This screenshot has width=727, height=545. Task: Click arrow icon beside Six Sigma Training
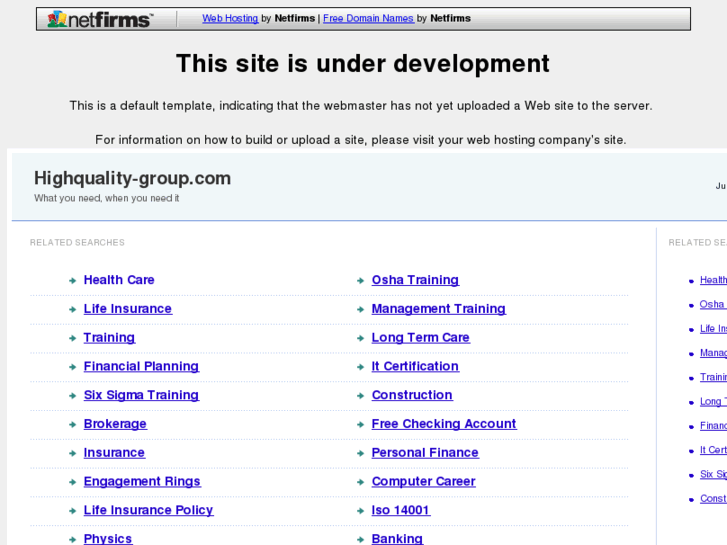pyautogui.click(x=72, y=395)
